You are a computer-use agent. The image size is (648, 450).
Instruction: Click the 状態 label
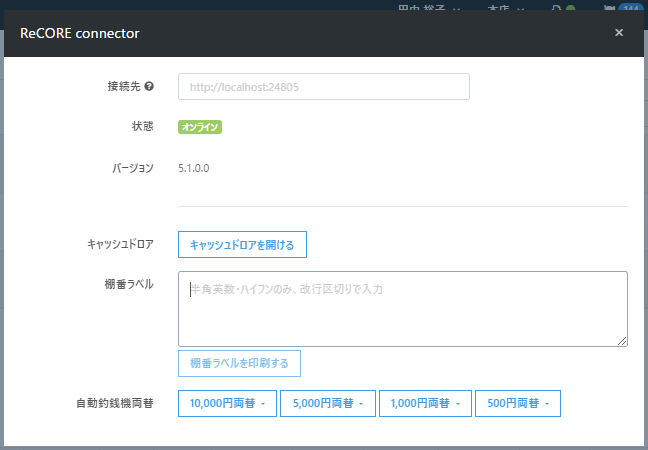click(143, 126)
